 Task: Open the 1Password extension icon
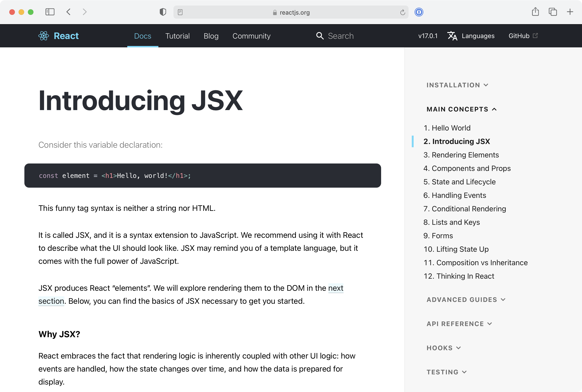[419, 12]
